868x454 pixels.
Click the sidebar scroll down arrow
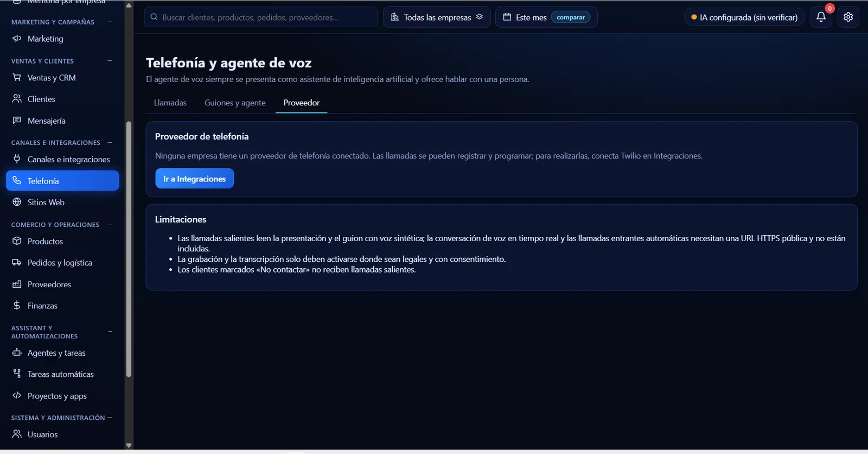[x=129, y=445]
